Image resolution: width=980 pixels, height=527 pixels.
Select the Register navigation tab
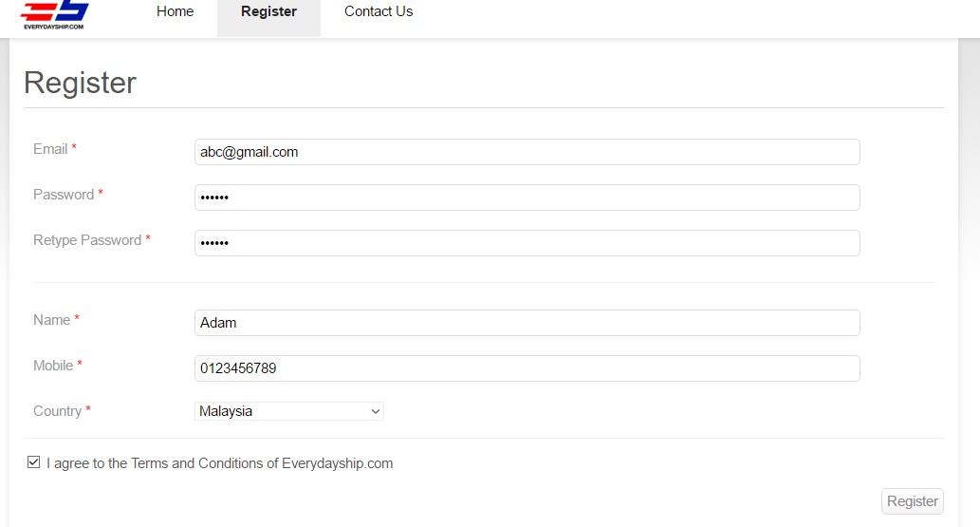pos(268,12)
